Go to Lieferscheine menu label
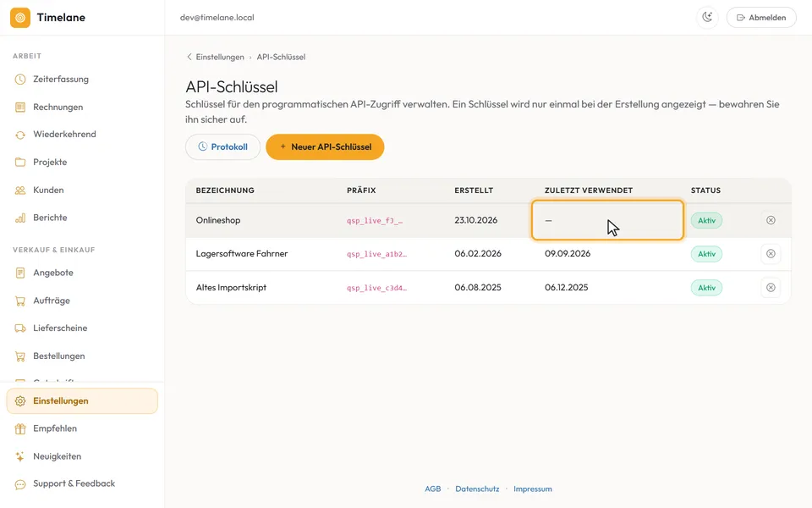The image size is (812, 508). [x=60, y=329]
